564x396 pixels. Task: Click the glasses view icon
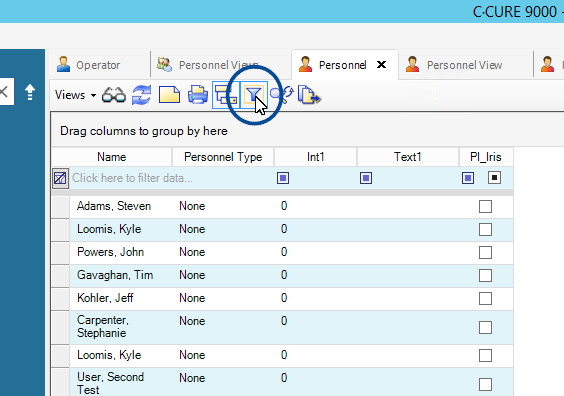(x=114, y=95)
